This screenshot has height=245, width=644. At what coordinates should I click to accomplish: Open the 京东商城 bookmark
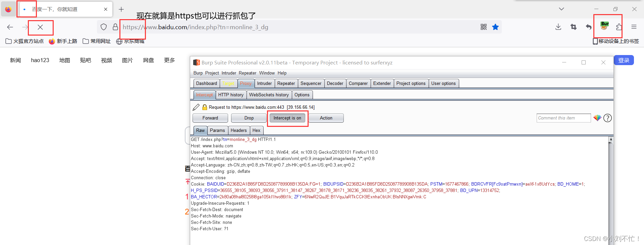click(130, 41)
